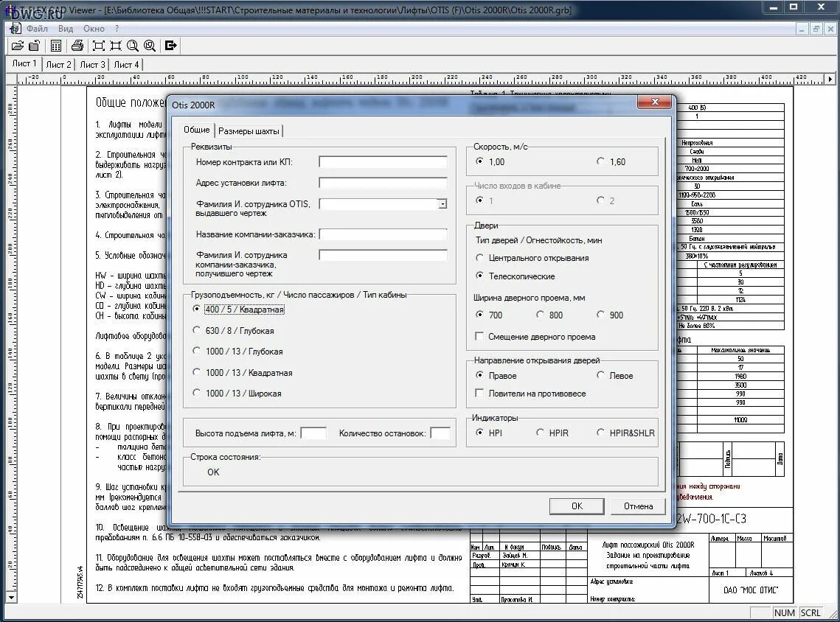840x622 pixels.
Task: Select 1000 / 13 / Широкая capacity
Action: [237, 394]
